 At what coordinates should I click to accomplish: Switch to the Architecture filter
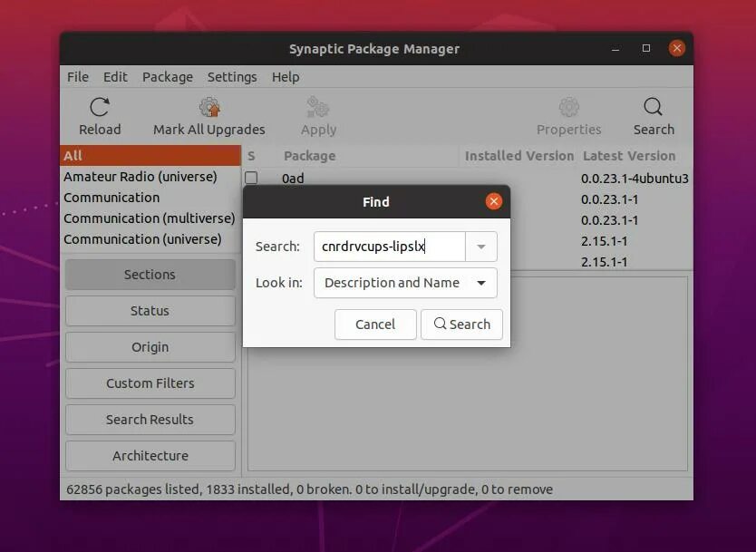coord(150,456)
